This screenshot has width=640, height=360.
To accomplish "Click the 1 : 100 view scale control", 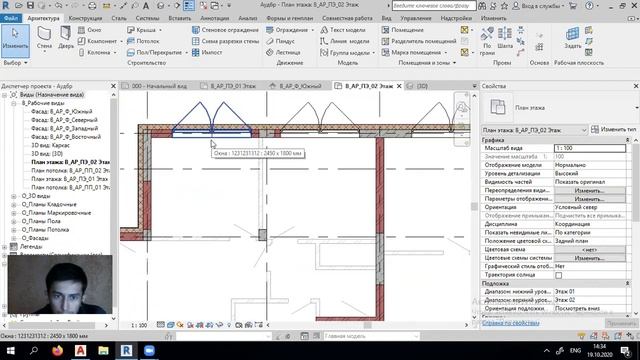I will point(139,325).
